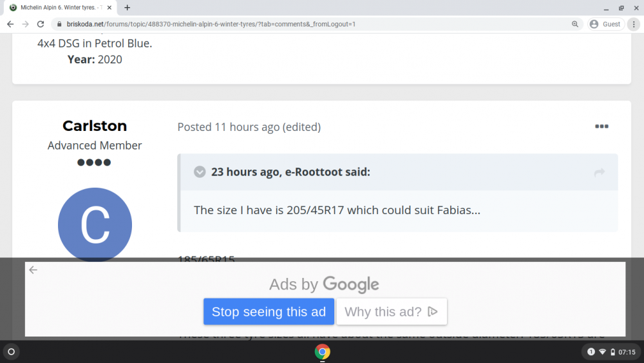Open the 07:15 clock status area
The width and height of the screenshot is (644, 363).
(x=627, y=352)
